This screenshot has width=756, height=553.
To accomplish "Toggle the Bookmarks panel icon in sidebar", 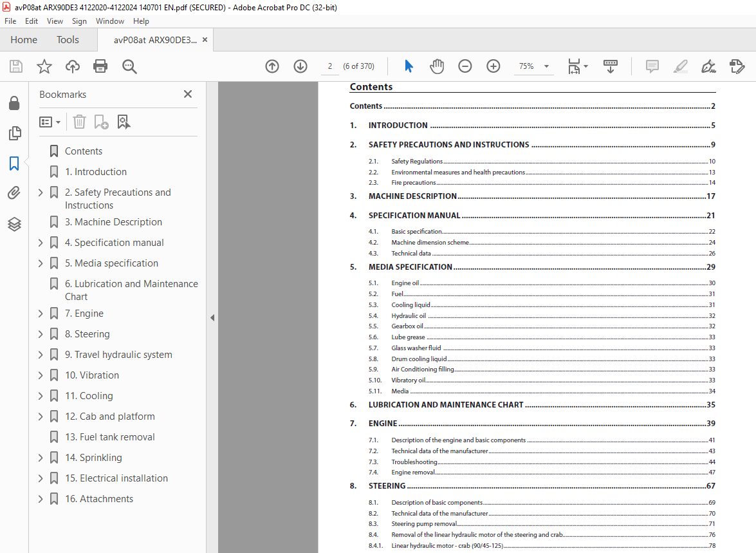I will 14,164.
